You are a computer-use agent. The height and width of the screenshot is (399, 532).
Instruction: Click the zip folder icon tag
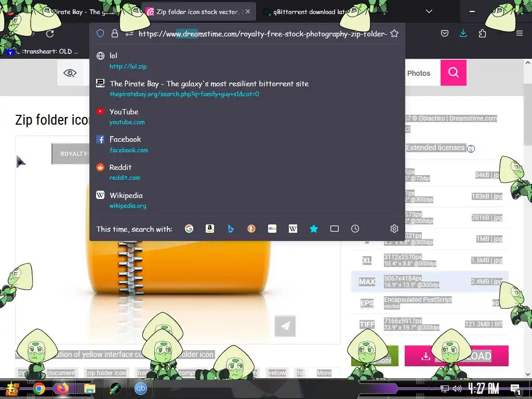106,373
